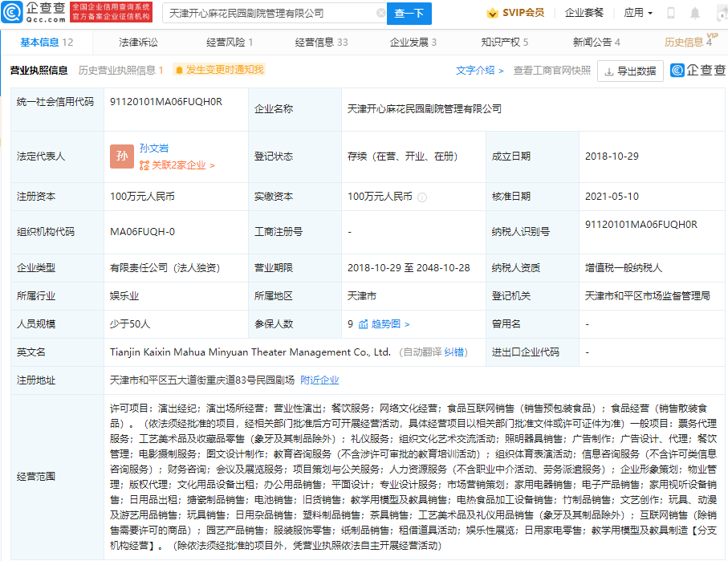
Task: View the 新闻公告 tab
Action: point(596,43)
